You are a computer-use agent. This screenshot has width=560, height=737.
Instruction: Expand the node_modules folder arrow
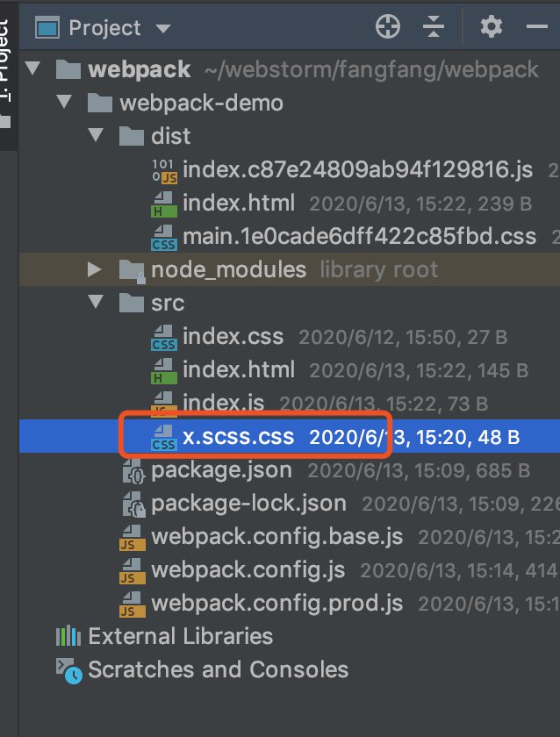coord(95,269)
